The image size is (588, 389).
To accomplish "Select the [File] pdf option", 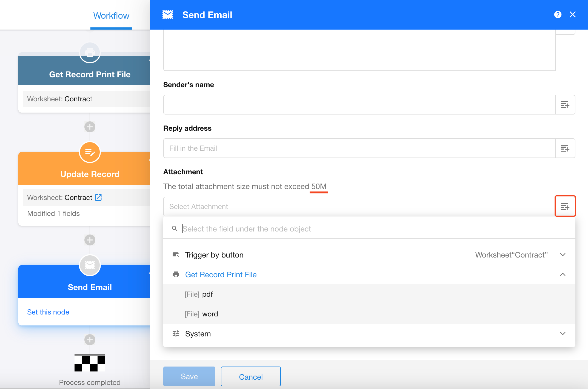I will tap(199, 294).
